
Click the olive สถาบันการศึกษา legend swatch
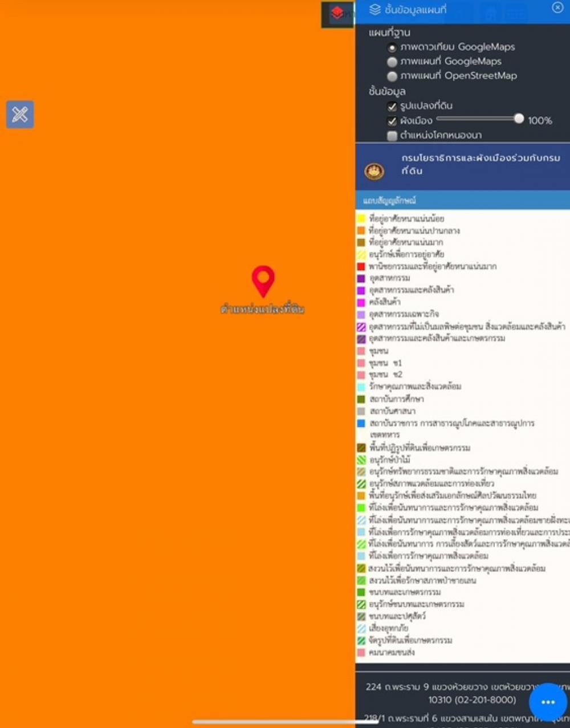click(361, 399)
